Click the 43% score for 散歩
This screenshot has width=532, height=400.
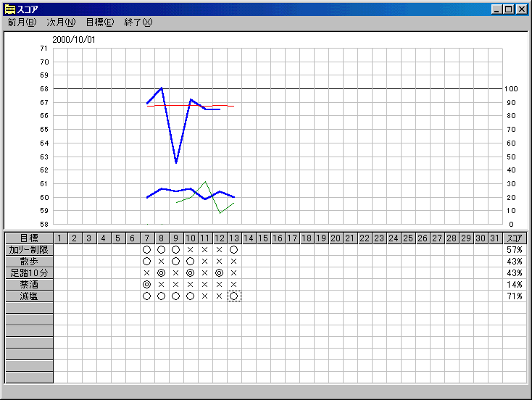pyautogui.click(x=515, y=262)
